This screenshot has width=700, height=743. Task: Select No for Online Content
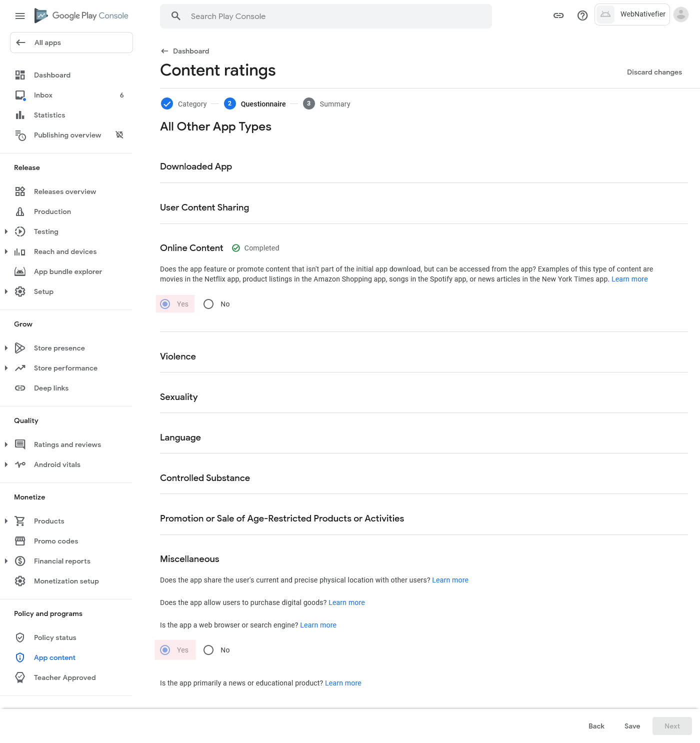pos(208,304)
